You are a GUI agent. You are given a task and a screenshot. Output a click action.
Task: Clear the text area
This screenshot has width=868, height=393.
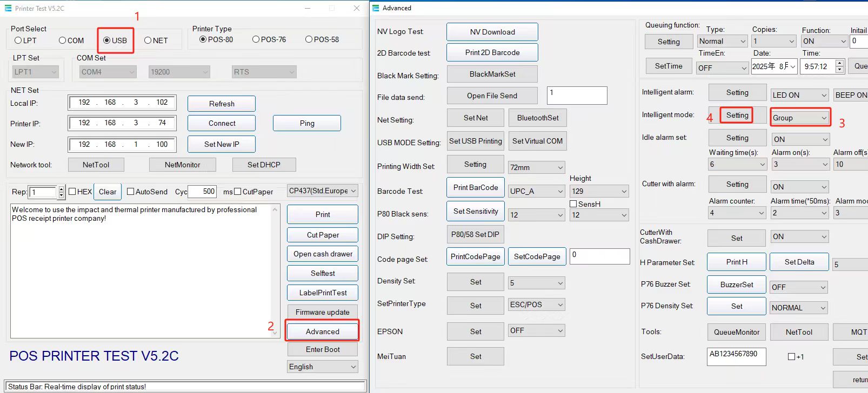(x=108, y=192)
